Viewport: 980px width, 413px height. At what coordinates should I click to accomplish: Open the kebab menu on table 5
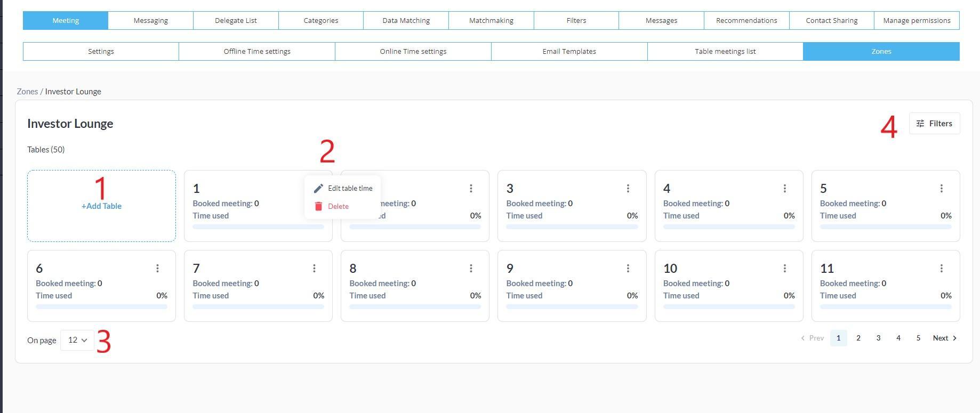941,188
